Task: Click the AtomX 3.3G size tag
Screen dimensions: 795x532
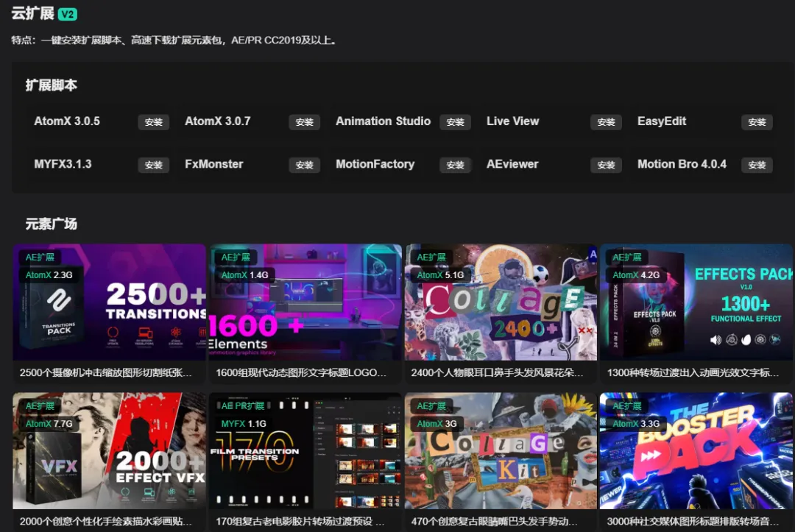Action: (x=636, y=424)
